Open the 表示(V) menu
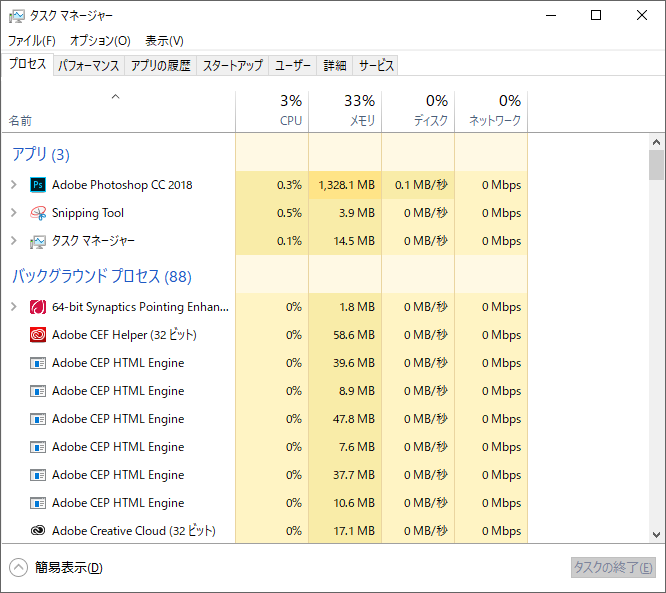Image resolution: width=666 pixels, height=593 pixels. (164, 41)
